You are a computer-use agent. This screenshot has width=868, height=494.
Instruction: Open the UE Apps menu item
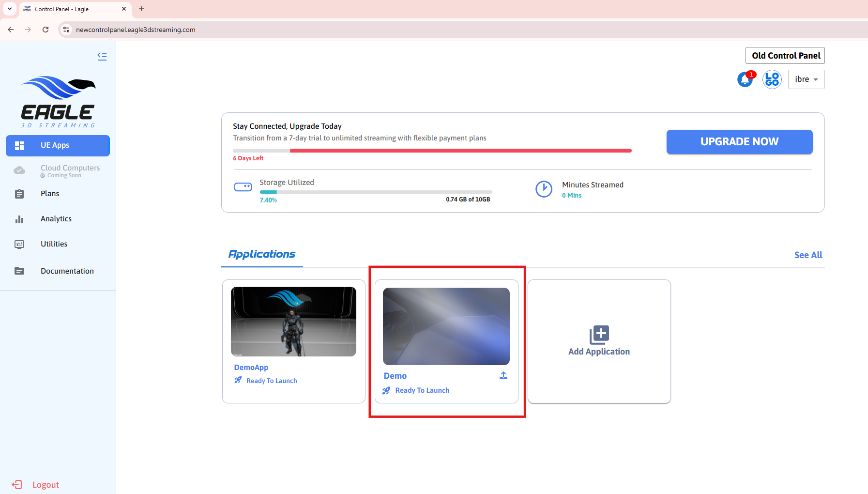coord(58,145)
